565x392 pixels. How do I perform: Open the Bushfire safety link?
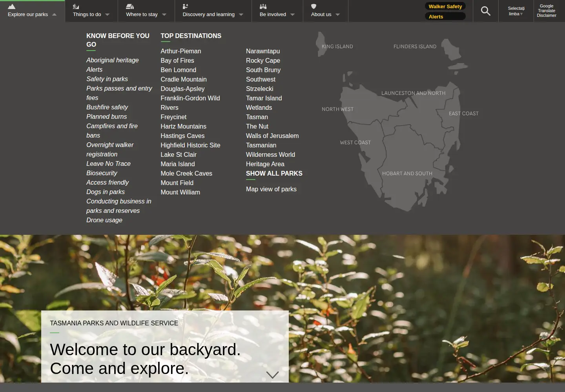pyautogui.click(x=107, y=107)
